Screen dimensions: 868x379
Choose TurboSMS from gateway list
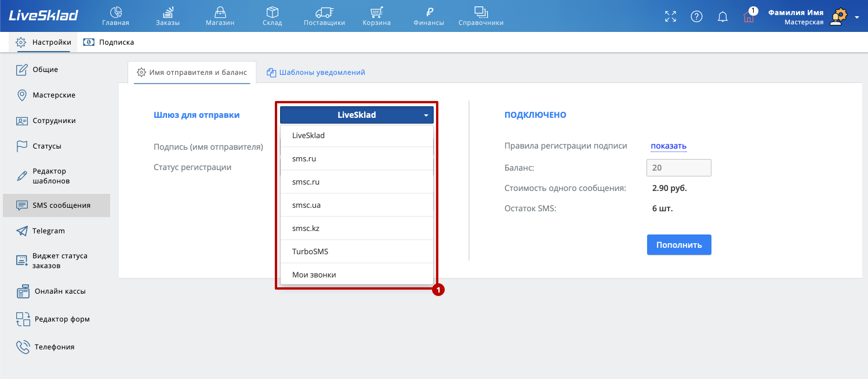point(357,251)
